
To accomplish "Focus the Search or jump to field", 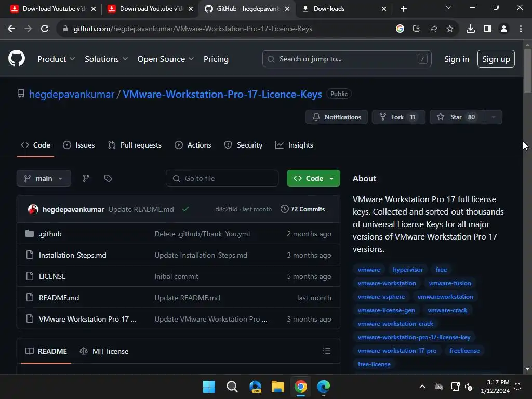I will 347,59.
